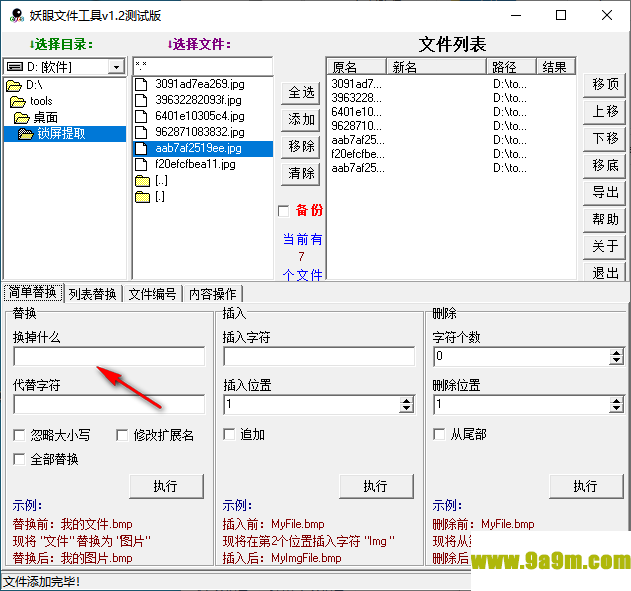Viewport: 631px width, 591px height.
Task: Click the app icon in title bar
Action: (x=16, y=15)
